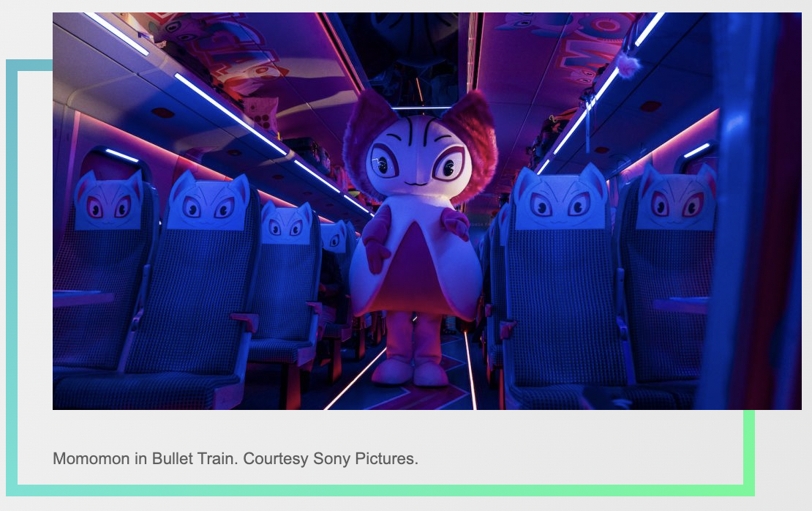Click the green bottom border of the frame

click(x=380, y=491)
